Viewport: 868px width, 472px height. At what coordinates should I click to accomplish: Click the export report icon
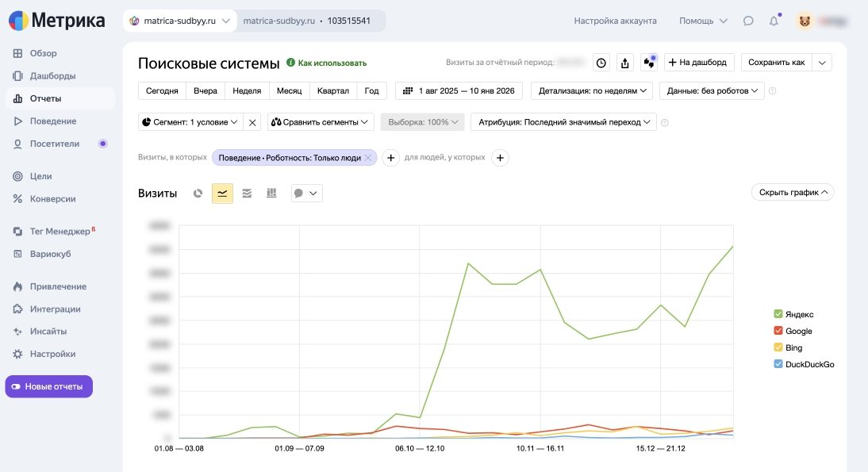tap(625, 63)
